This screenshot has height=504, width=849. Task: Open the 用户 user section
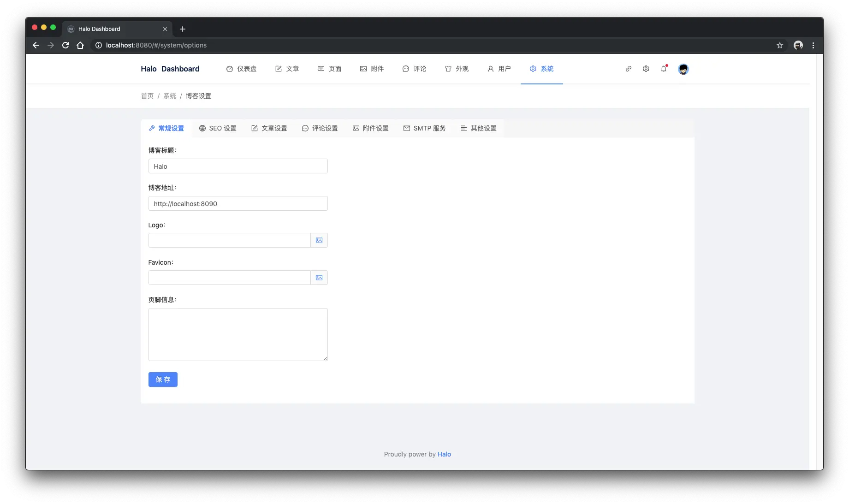point(499,69)
